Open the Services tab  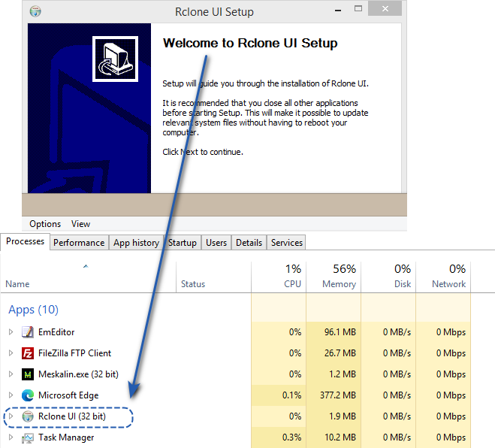287,243
